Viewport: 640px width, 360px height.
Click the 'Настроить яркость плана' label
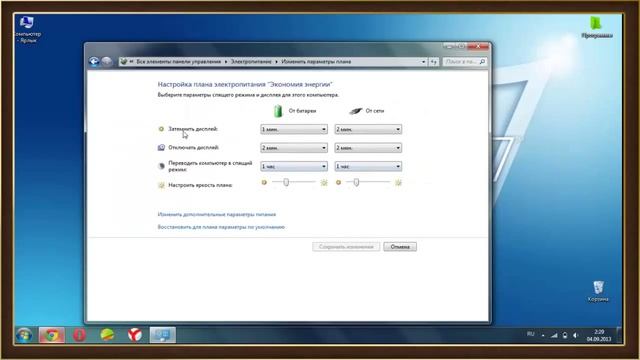point(200,185)
